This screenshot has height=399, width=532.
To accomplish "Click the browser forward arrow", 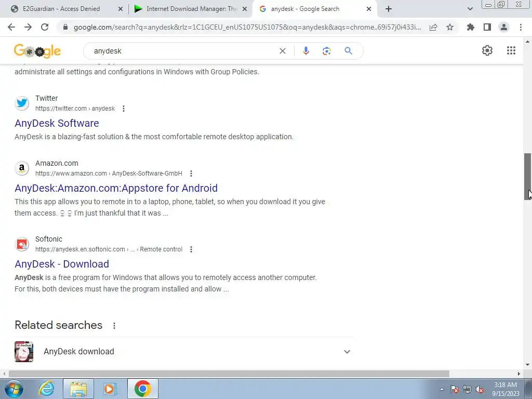I will [28, 27].
